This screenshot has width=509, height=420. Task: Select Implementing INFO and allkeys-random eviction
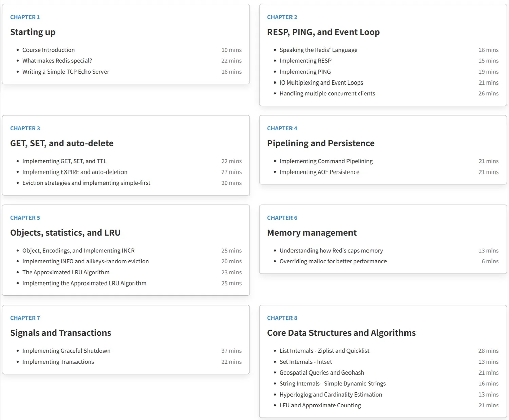coord(86,261)
